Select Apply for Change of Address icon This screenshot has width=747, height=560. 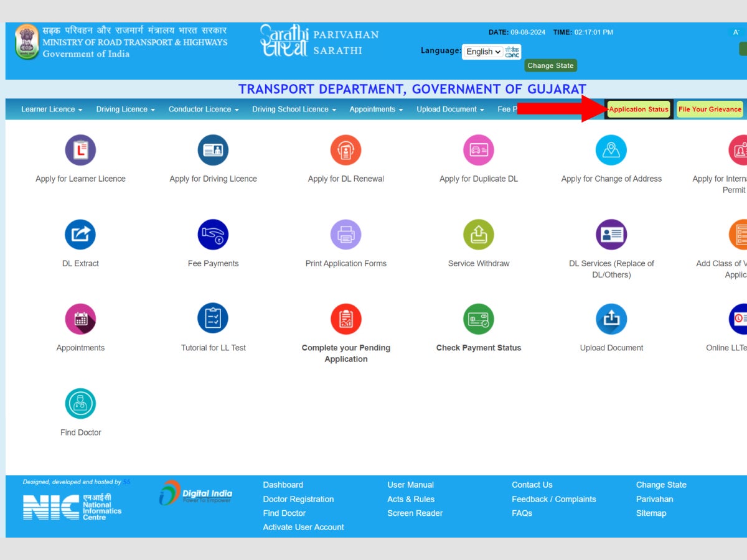tap(611, 150)
